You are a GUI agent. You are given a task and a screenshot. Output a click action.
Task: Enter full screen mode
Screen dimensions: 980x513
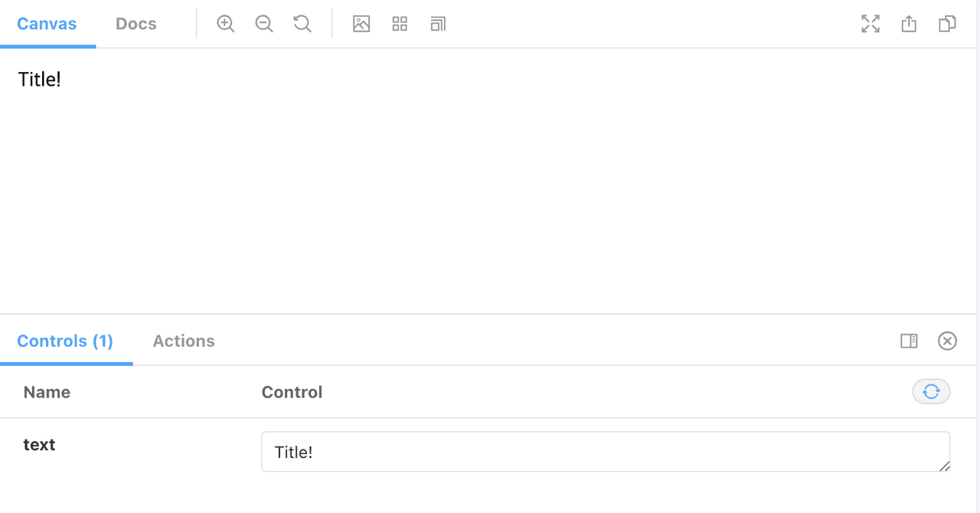(x=871, y=24)
